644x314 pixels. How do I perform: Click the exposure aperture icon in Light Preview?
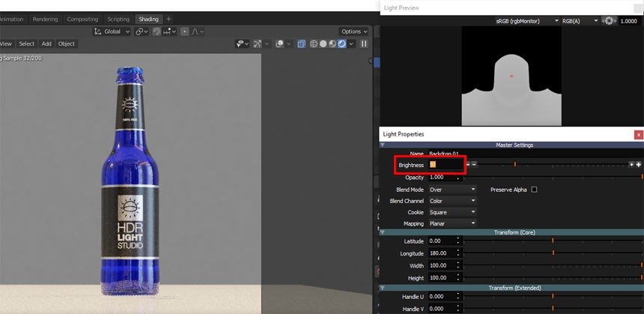[x=609, y=21]
